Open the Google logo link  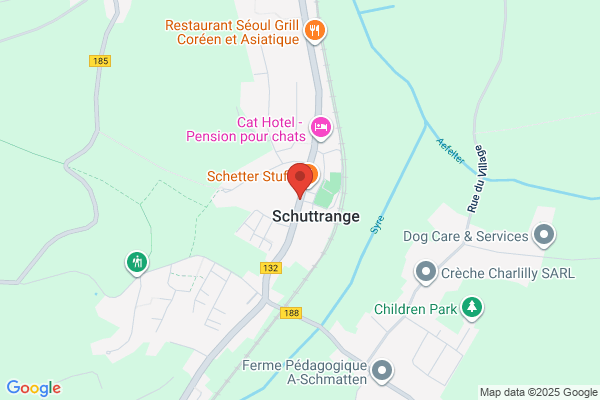pyautogui.click(x=34, y=388)
